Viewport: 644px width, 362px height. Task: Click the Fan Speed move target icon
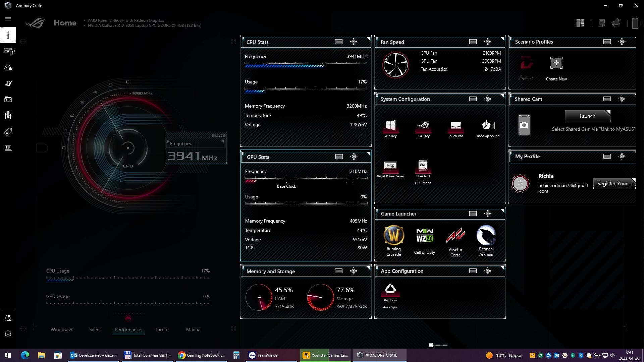click(x=488, y=42)
